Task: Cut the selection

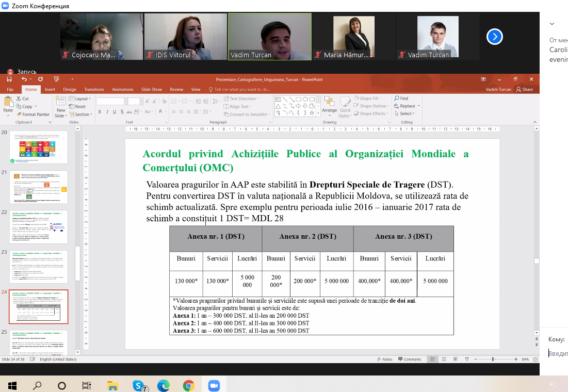Action: (23, 99)
